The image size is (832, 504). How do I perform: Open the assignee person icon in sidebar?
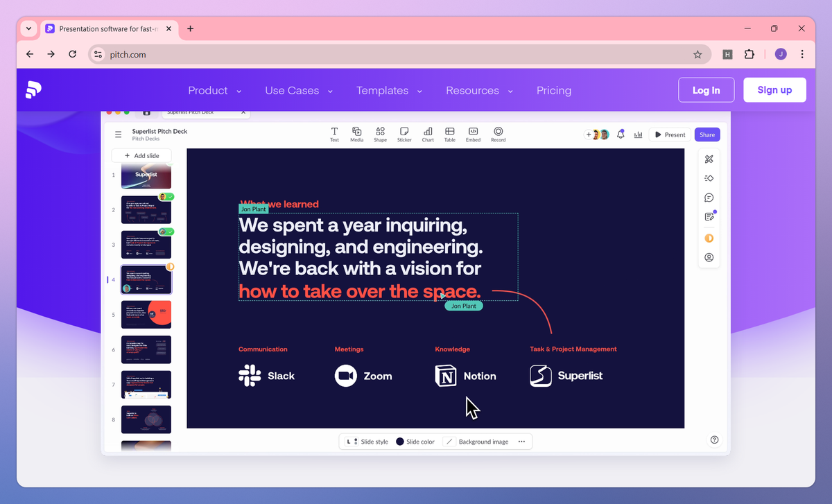click(x=709, y=257)
